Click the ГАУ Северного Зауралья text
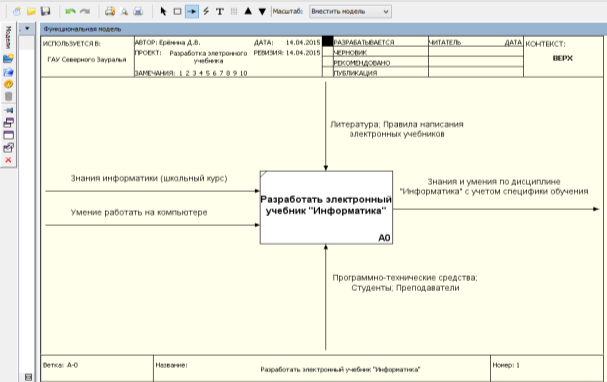 (87, 60)
